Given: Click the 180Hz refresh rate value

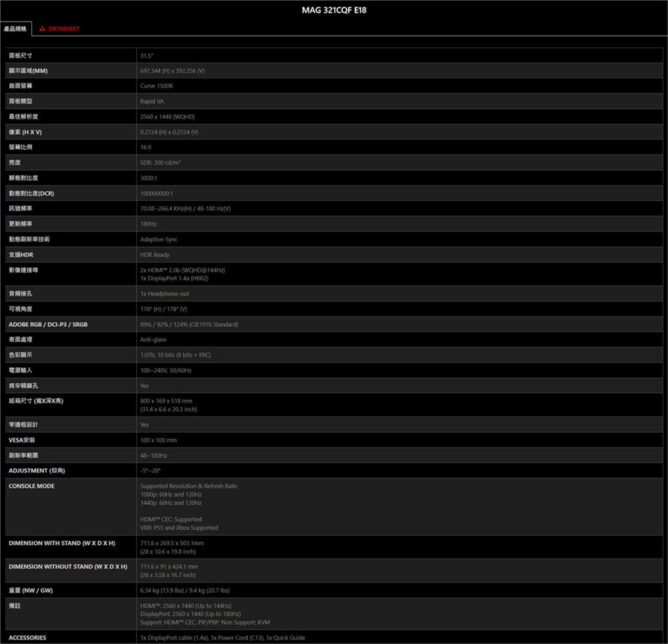Looking at the screenshot, I should coord(148,223).
